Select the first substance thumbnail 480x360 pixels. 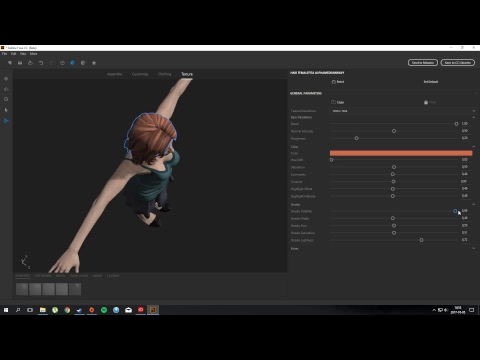pyautogui.click(x=22, y=289)
